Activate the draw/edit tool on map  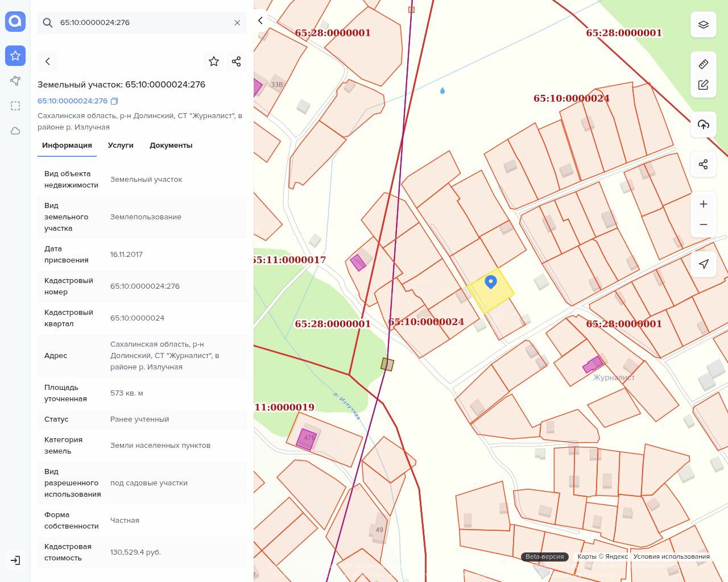coord(704,85)
